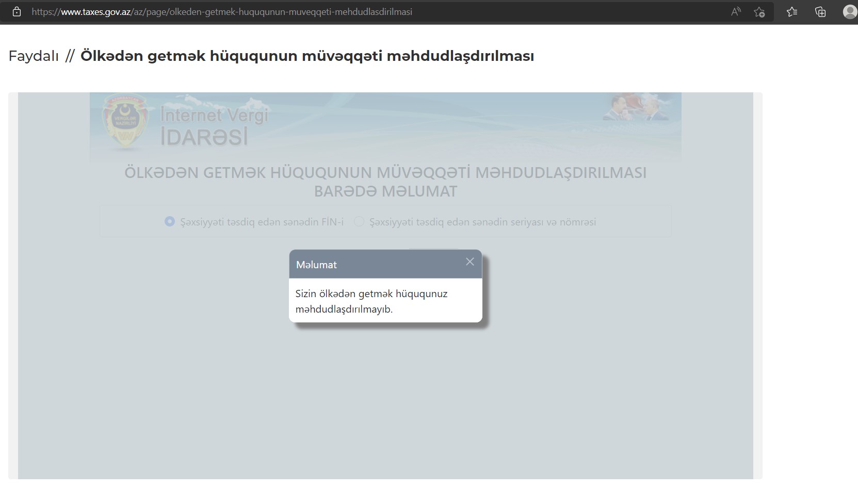The image size is (858, 504).
Task: Click the Faydalı breadcrumb link
Action: [x=34, y=56]
